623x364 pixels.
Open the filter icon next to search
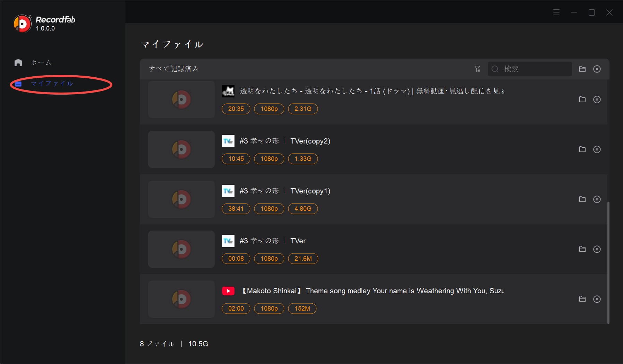[477, 69]
